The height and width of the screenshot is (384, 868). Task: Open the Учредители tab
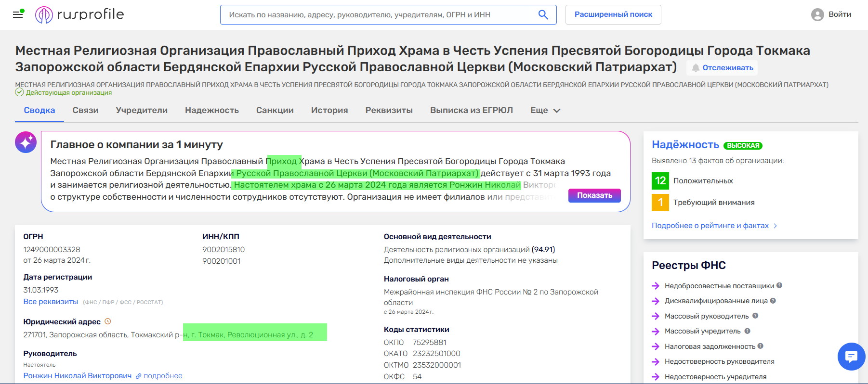142,110
